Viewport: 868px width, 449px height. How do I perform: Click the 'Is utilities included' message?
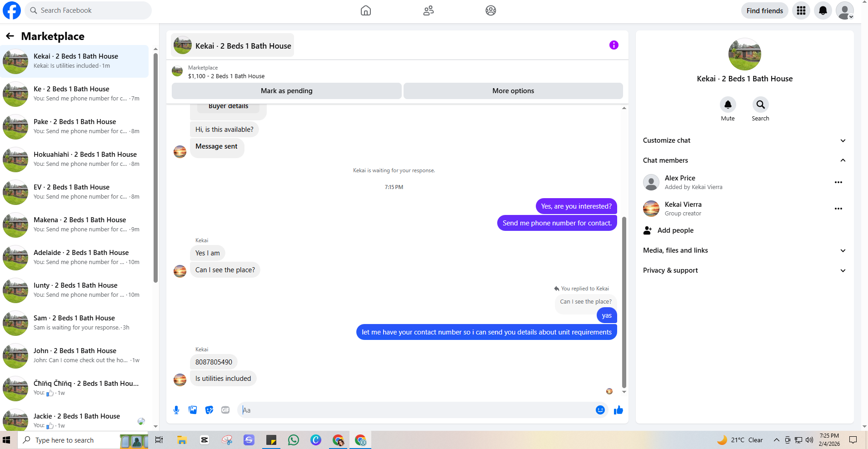coord(223,379)
